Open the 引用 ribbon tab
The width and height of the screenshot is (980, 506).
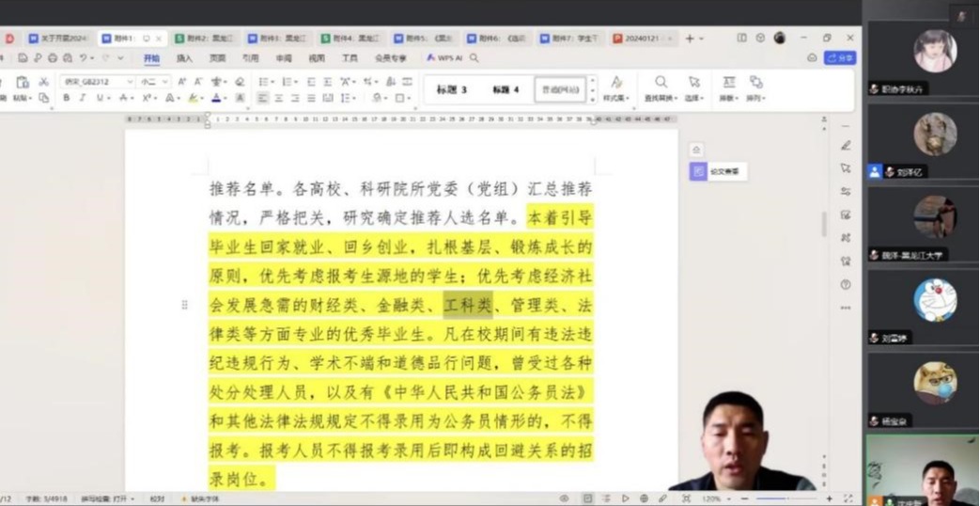click(251, 58)
